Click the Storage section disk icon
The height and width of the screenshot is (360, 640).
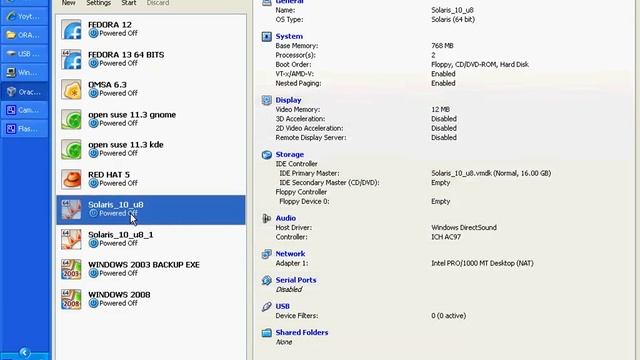(267, 155)
